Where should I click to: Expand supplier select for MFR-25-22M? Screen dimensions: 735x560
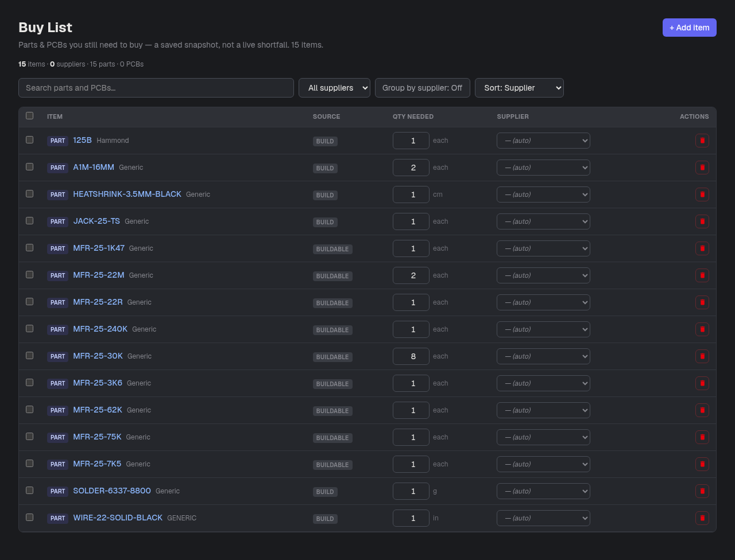[543, 275]
